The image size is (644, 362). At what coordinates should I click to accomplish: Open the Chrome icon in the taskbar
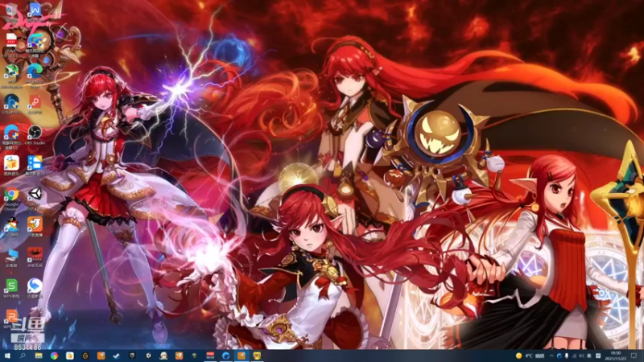coord(54,356)
